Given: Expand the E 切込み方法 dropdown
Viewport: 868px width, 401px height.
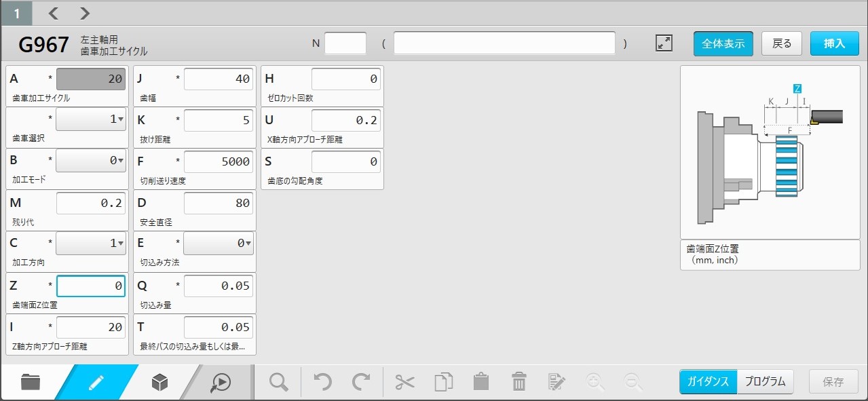Looking at the screenshot, I should [218, 244].
